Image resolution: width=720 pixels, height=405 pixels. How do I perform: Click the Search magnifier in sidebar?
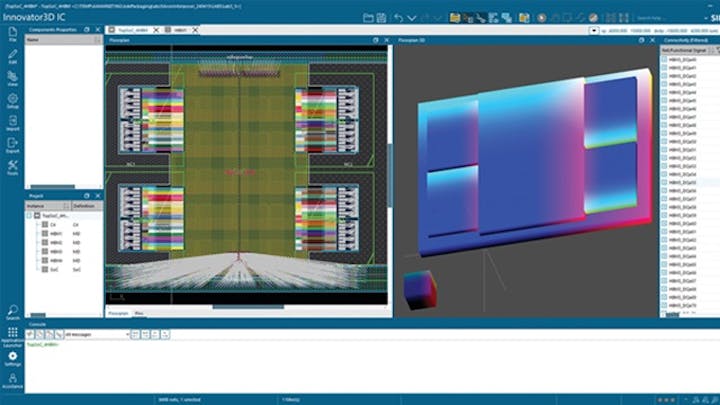click(x=12, y=312)
